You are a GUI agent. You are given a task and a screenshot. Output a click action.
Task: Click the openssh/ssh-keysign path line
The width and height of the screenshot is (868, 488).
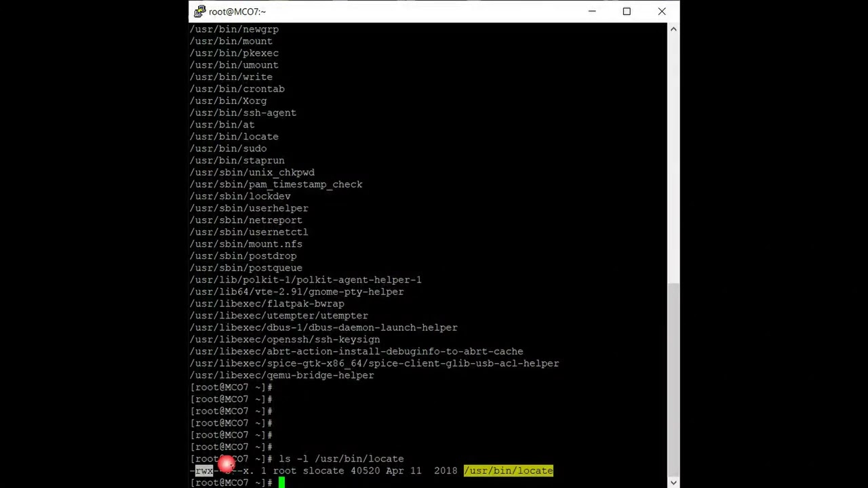tap(285, 340)
